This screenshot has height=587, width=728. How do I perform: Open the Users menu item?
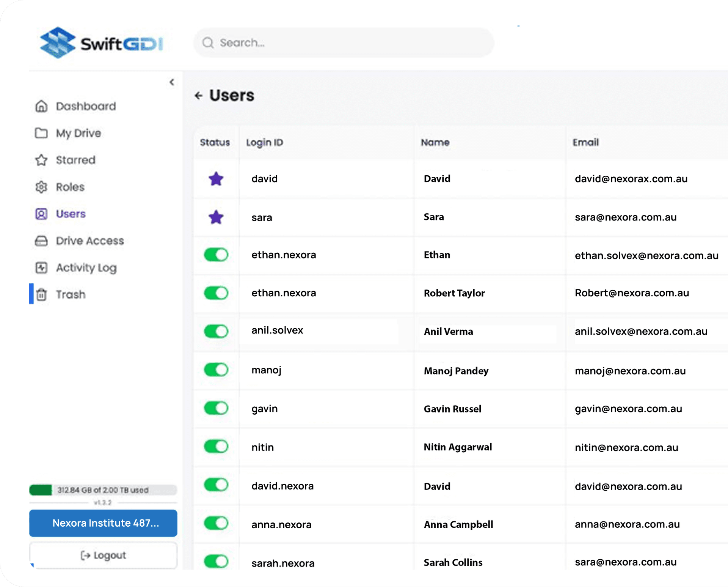71,214
